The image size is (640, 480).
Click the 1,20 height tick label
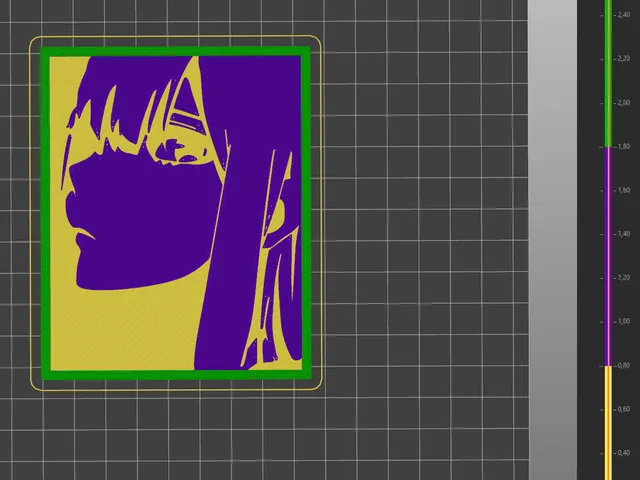(x=624, y=278)
